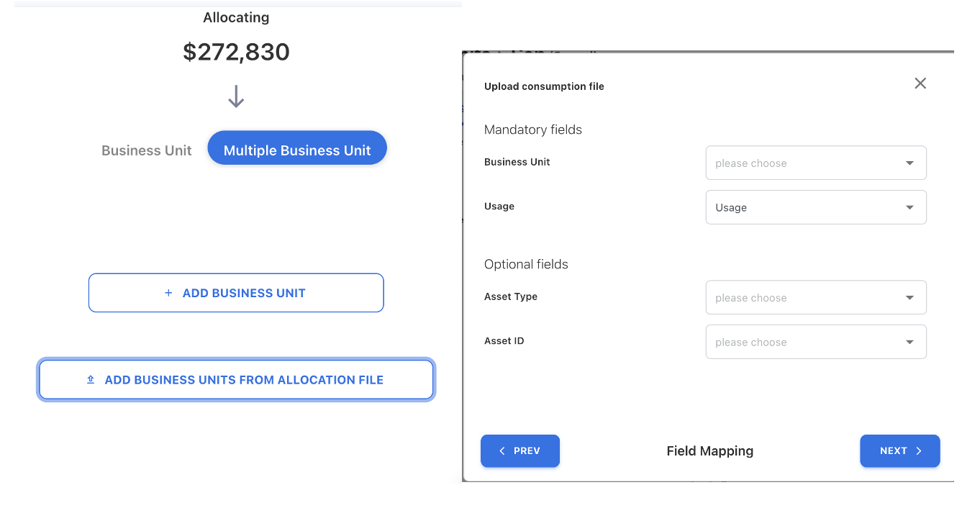Select the Multiple Business Unit option

tap(297, 150)
